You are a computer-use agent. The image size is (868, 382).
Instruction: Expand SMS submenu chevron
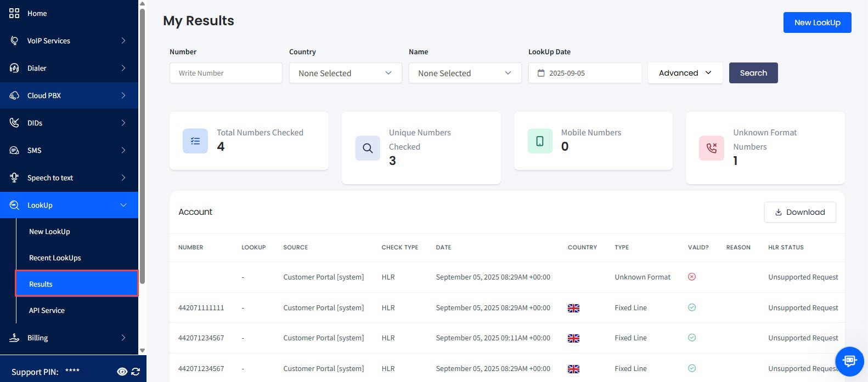[123, 150]
